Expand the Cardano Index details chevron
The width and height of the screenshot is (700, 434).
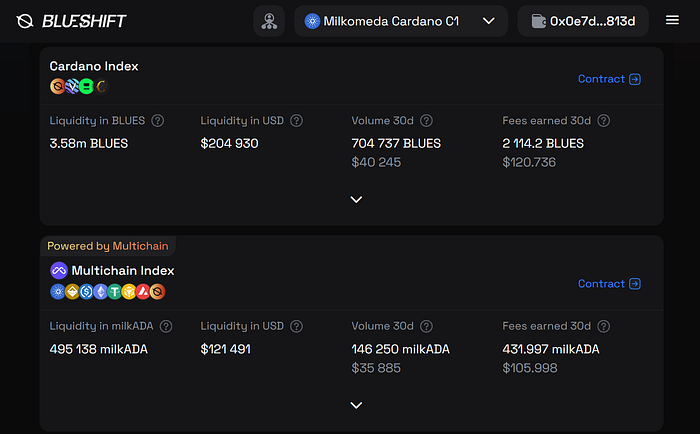click(x=356, y=199)
